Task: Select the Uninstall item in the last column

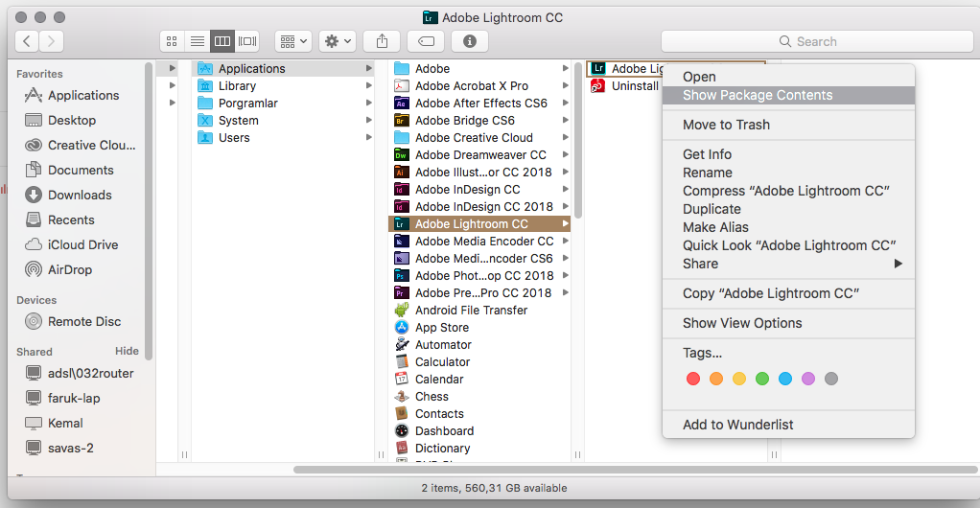Action: point(624,85)
